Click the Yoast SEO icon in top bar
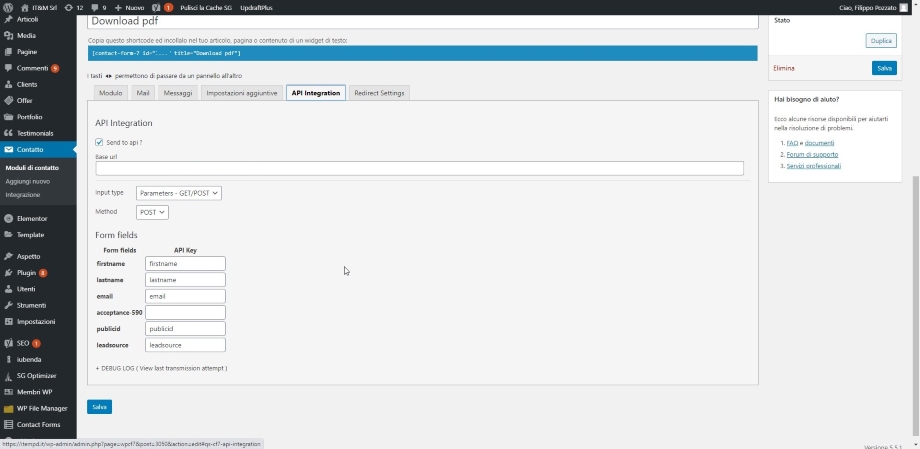Viewport: 920px width, 449px height. click(155, 7)
